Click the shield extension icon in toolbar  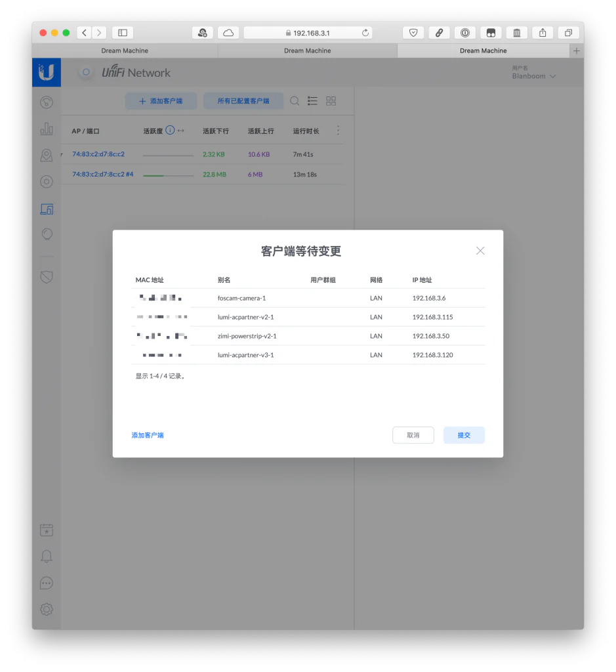tap(413, 33)
